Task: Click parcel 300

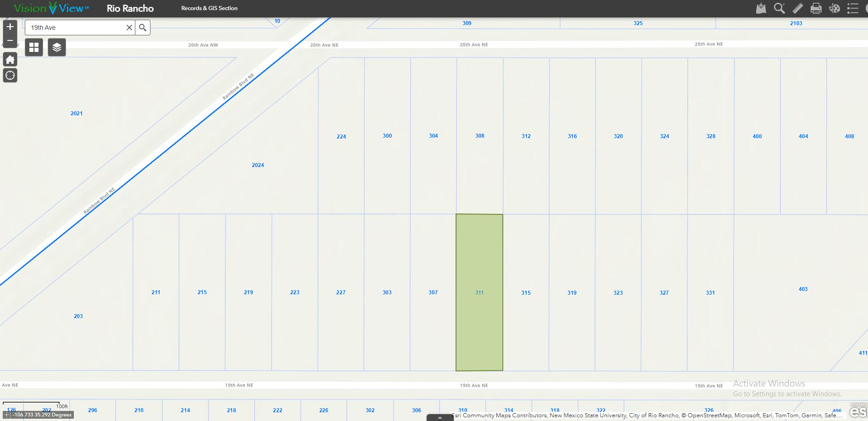Action: point(387,136)
